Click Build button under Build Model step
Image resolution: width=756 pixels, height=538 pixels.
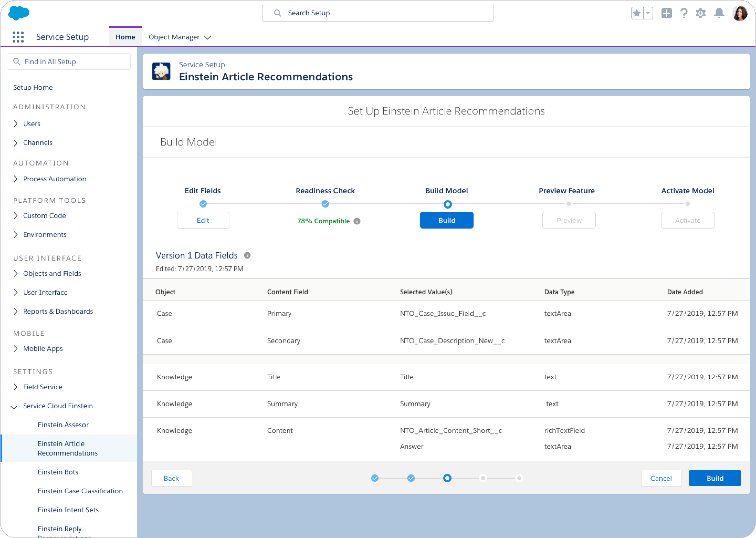[447, 220]
